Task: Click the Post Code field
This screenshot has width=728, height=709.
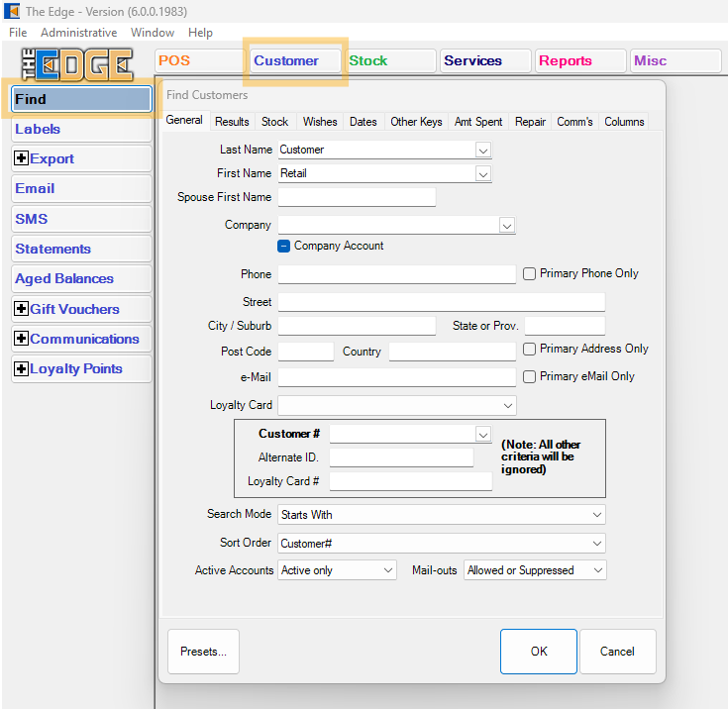Action: pos(306,352)
